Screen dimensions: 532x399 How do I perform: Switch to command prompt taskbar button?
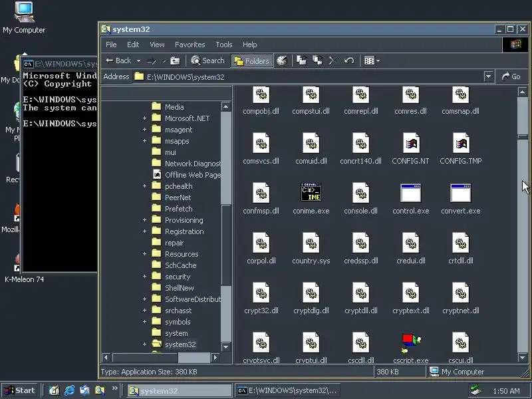pos(287,390)
